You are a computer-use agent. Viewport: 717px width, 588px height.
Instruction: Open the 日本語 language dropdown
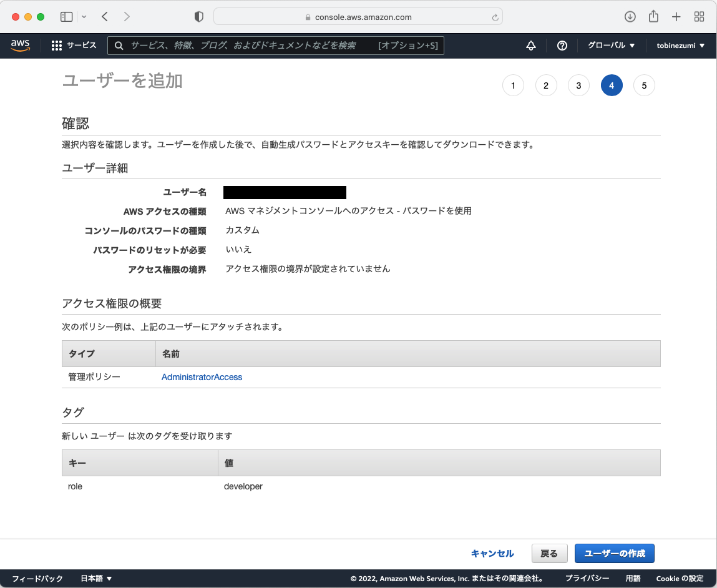[x=96, y=579]
